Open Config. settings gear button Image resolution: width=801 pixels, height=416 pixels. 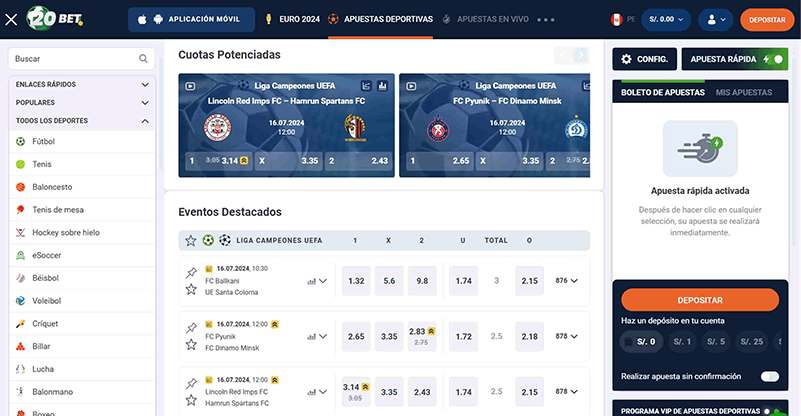(645, 59)
